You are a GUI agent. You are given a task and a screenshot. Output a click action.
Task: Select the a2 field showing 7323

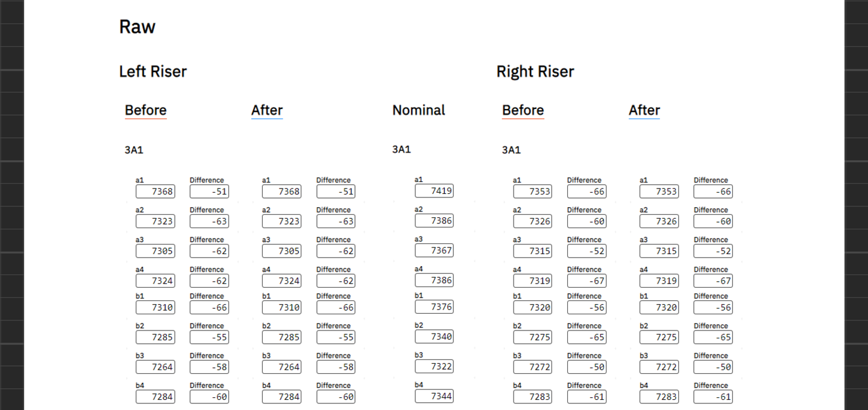(x=155, y=221)
